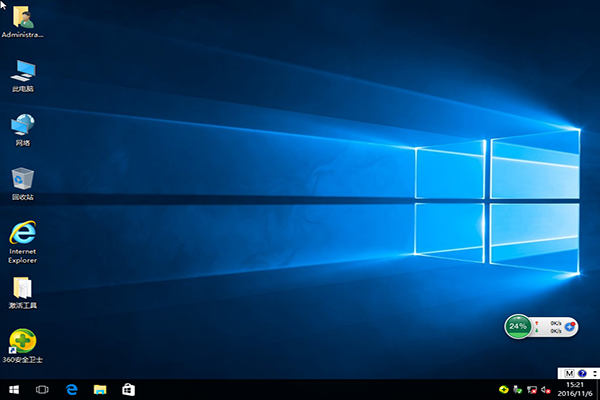
Task: Open the network status tray icon
Action: point(533,389)
